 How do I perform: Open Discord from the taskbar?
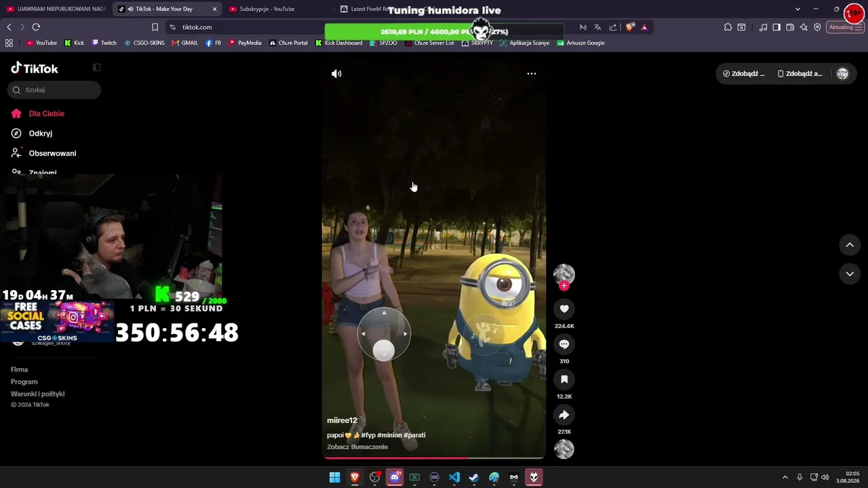(x=395, y=477)
